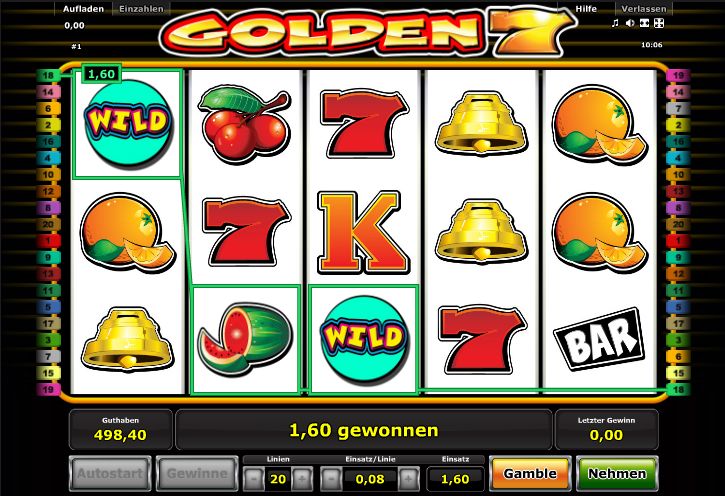Screen dimensions: 725x496
Task: Click the orange Gamble button
Action: click(530, 474)
